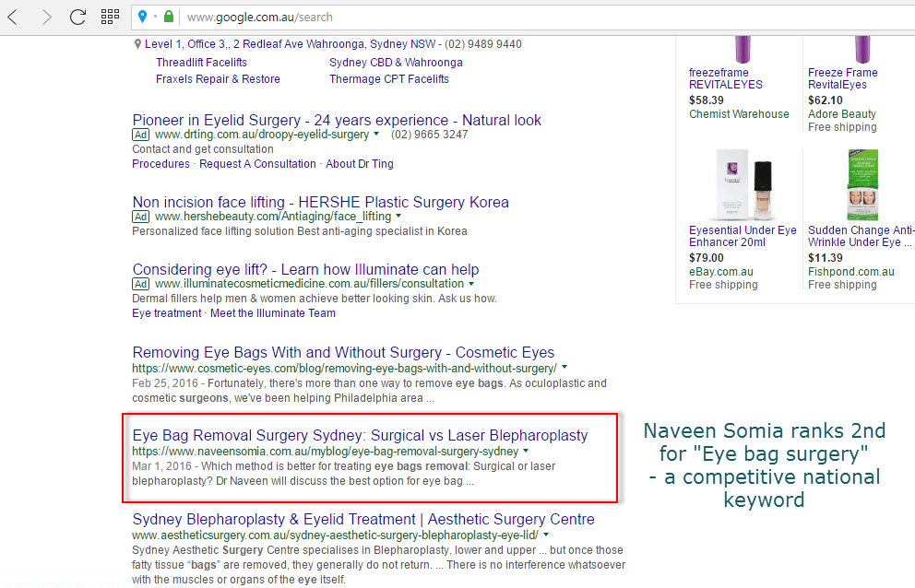Click the eBay.com.au seller name
915x588 pixels.
pos(720,272)
